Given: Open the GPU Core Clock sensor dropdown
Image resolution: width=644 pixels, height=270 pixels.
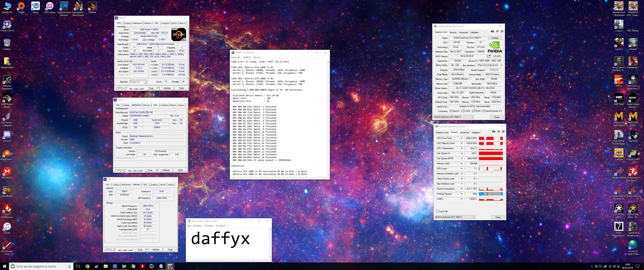Looking at the screenshot, I should point(462,138).
